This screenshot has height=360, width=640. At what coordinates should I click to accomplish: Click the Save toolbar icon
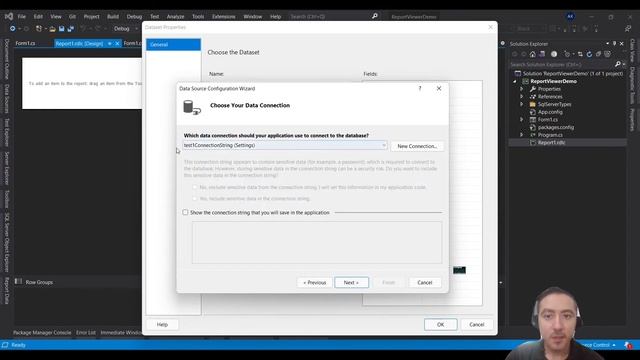coord(62,29)
